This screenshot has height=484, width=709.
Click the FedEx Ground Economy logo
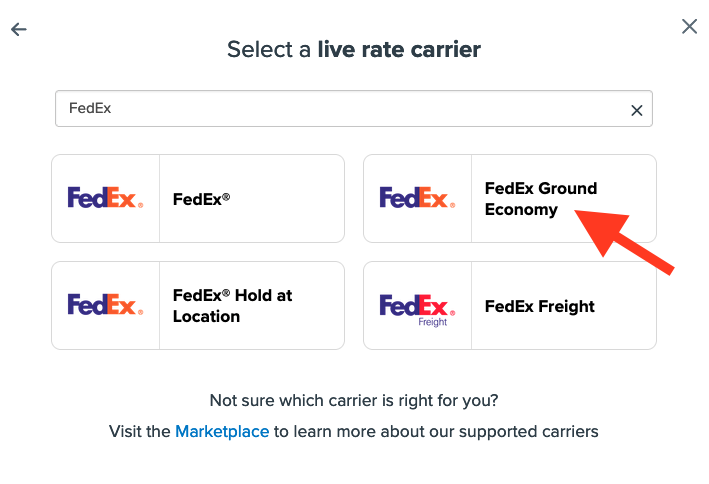pyautogui.click(x=417, y=198)
